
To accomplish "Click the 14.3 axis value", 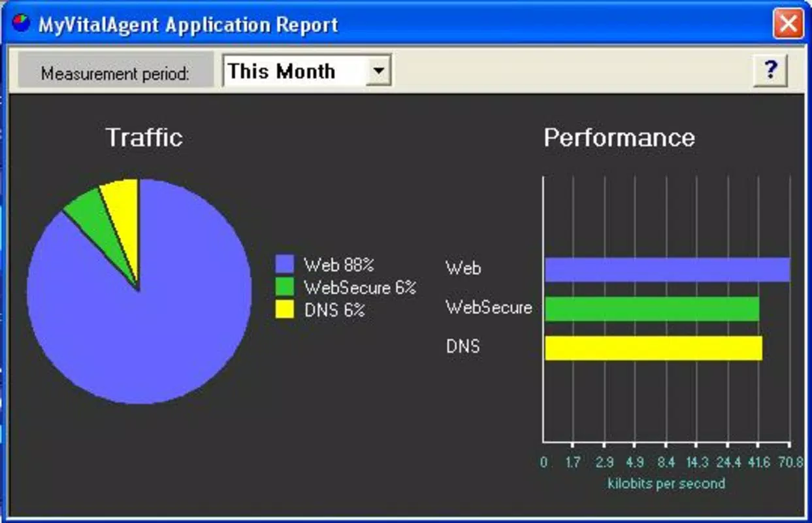I will [697, 463].
